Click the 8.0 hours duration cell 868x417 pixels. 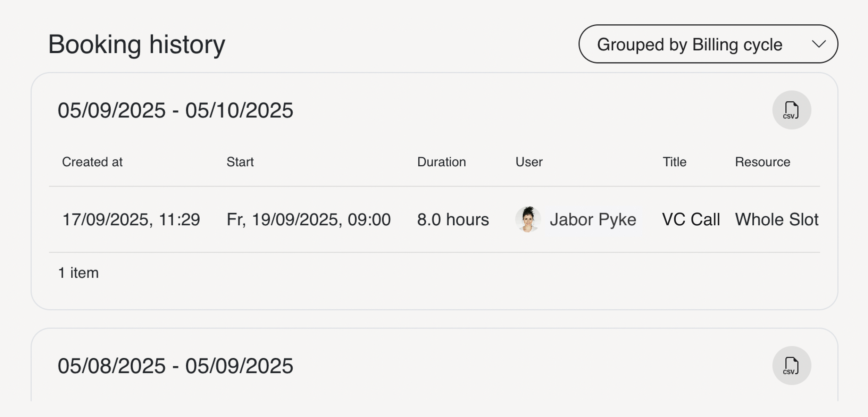click(453, 219)
